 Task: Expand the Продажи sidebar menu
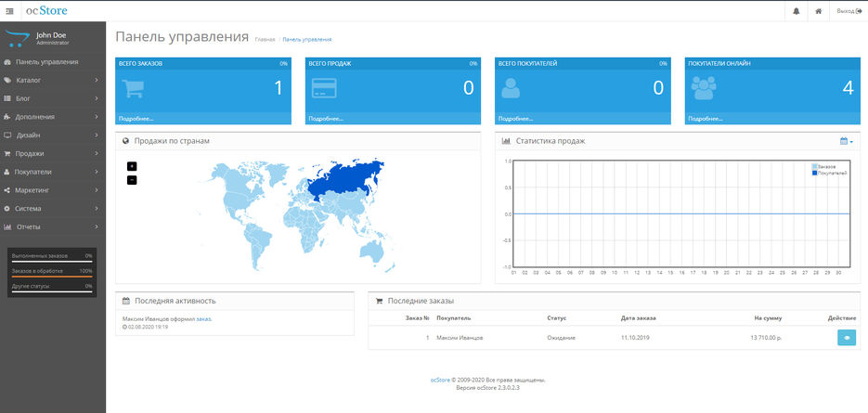coord(53,153)
